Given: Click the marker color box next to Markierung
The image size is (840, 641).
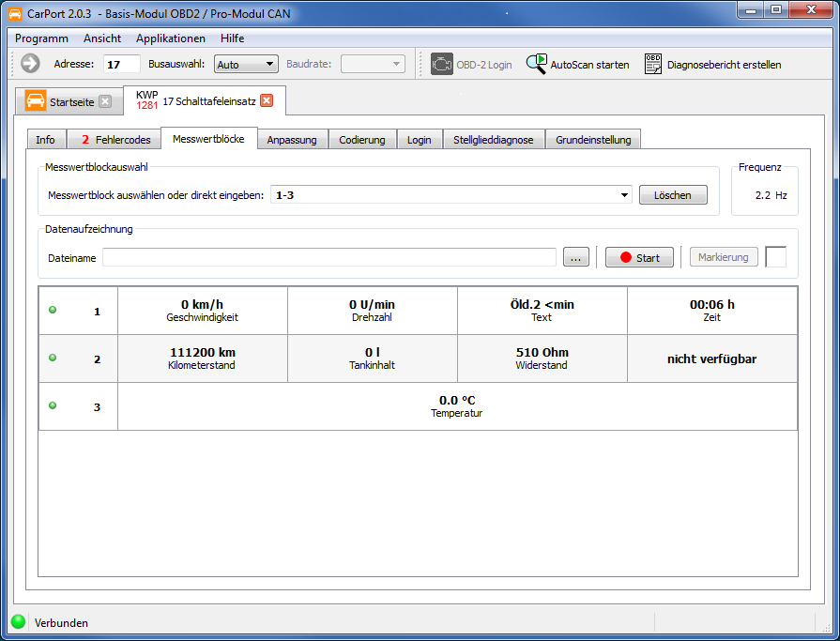Looking at the screenshot, I should 775,257.
